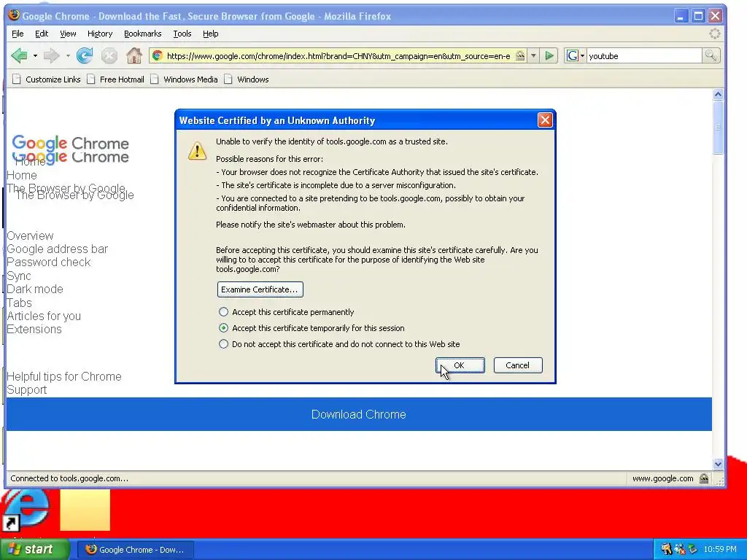Click the Chrome favicon in address bar
The height and width of the screenshot is (560, 747).
tap(158, 55)
